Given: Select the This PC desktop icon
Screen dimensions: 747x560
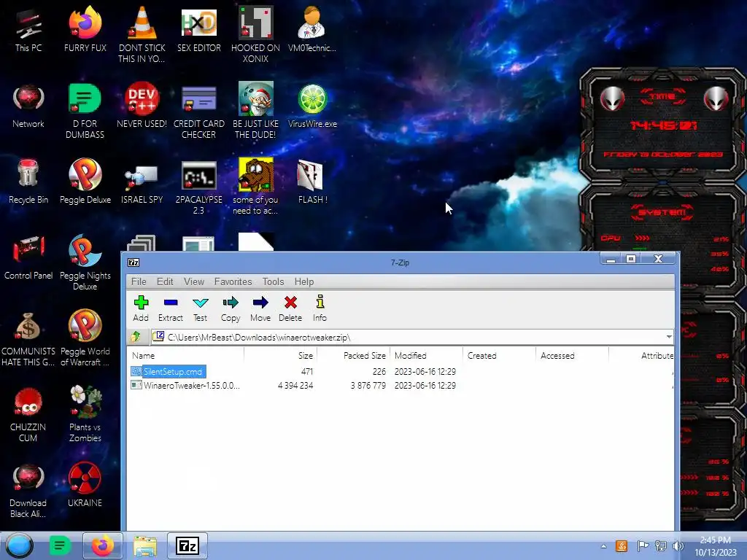Looking at the screenshot, I should pos(28,29).
